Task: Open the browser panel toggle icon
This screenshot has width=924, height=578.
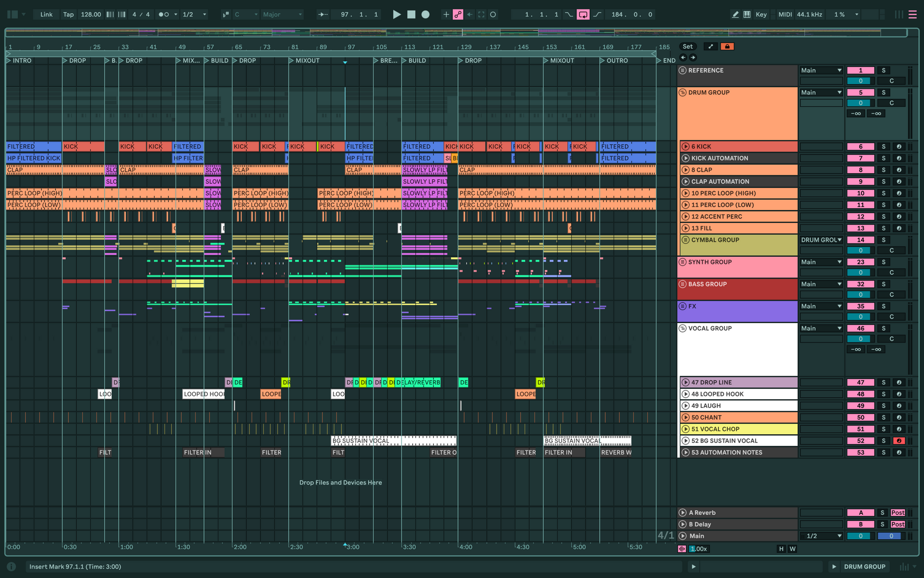Action: click(x=12, y=14)
